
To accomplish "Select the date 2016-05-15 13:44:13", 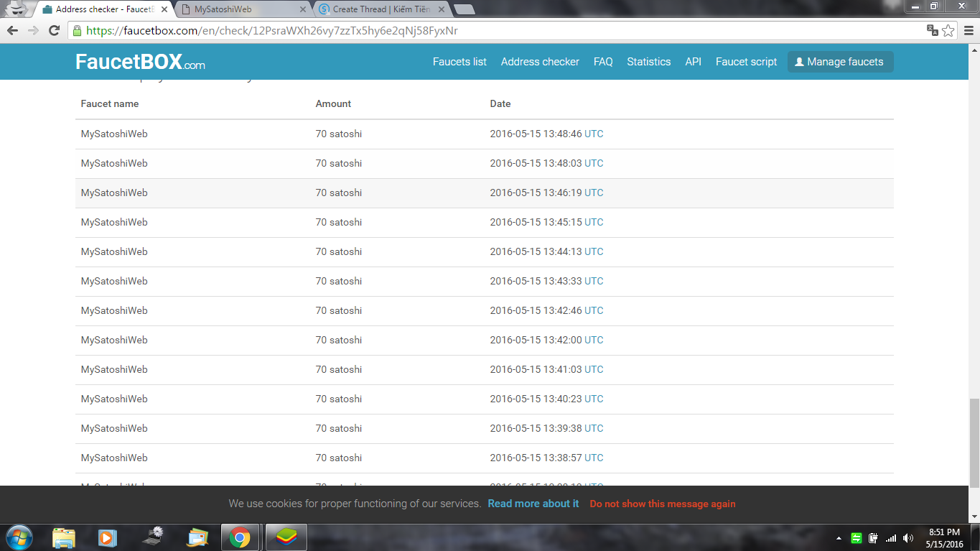I will pos(536,251).
